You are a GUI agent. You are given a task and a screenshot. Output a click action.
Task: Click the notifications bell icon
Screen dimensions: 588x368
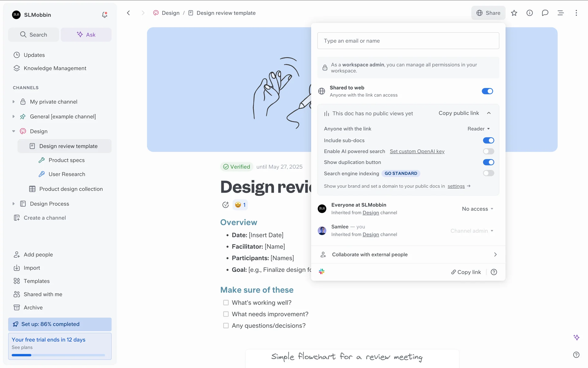(x=104, y=15)
